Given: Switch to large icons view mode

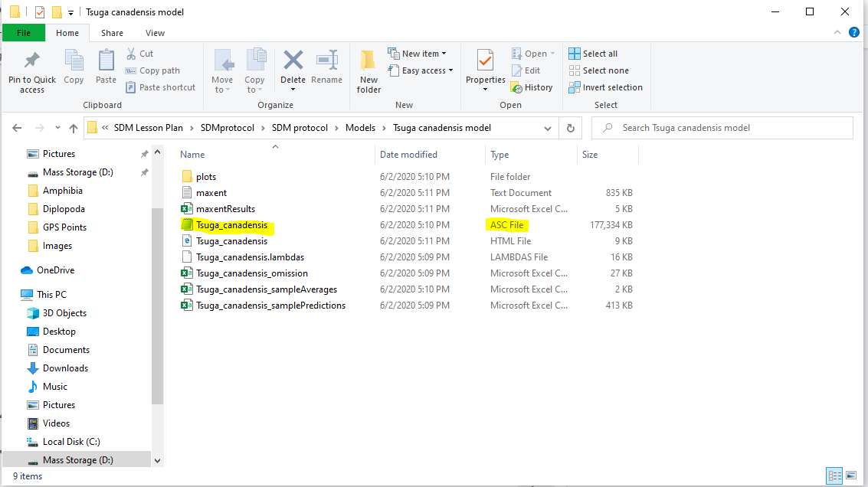Looking at the screenshot, I should (853, 476).
